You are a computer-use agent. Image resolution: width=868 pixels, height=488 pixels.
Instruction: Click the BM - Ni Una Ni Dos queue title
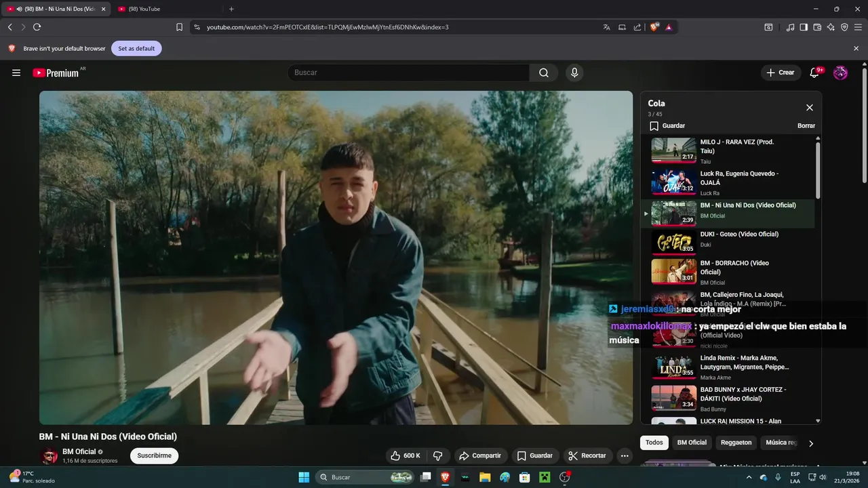click(748, 205)
